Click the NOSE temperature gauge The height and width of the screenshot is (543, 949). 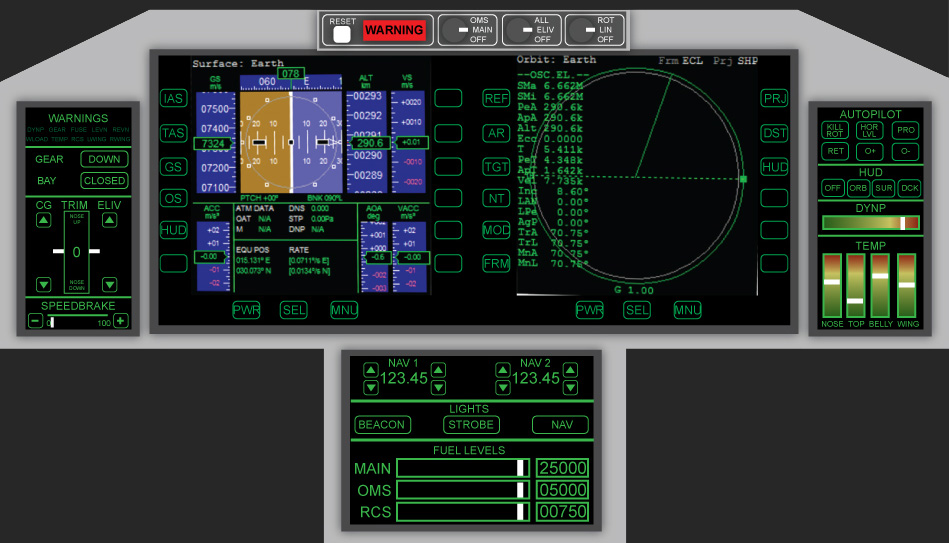(832, 285)
